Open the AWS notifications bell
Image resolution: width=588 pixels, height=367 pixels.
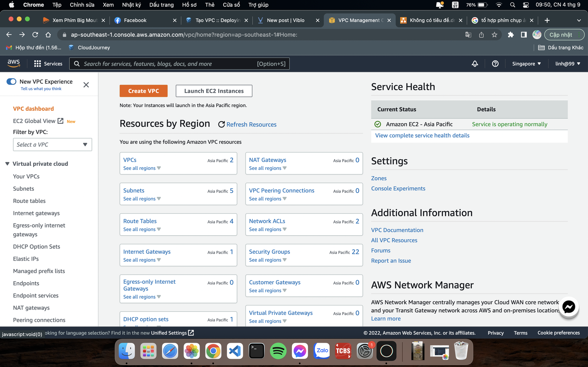pyautogui.click(x=475, y=64)
